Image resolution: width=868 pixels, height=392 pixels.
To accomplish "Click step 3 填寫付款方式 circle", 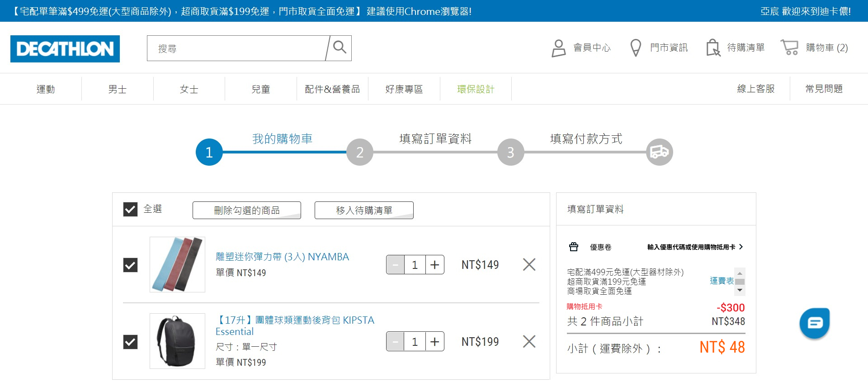I will [510, 152].
